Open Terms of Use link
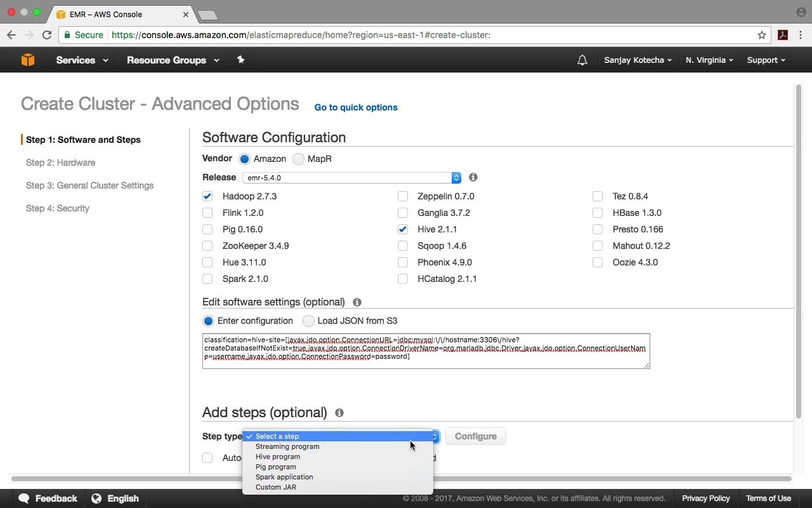 [x=768, y=498]
